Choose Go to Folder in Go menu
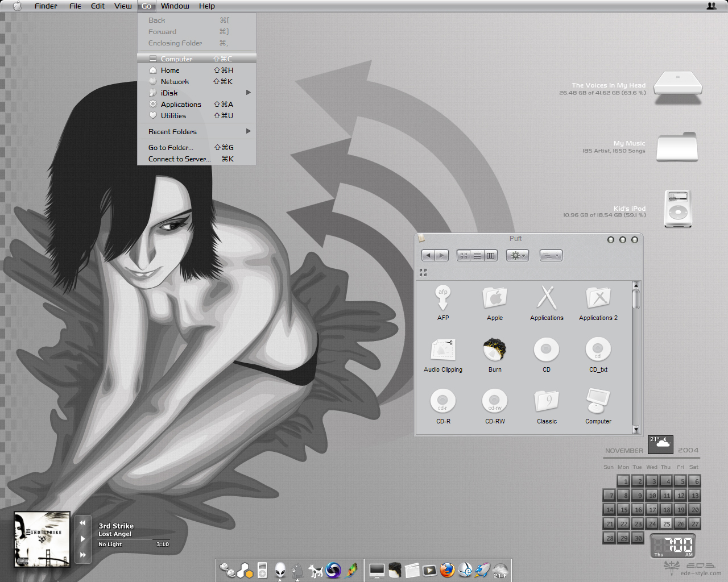Viewport: 728px width, 582px height. pyautogui.click(x=197, y=147)
